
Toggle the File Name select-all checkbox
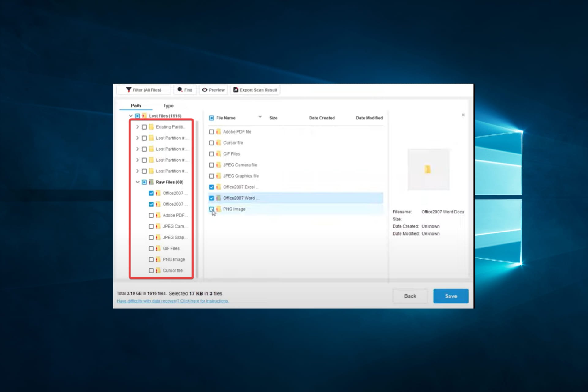(x=212, y=118)
